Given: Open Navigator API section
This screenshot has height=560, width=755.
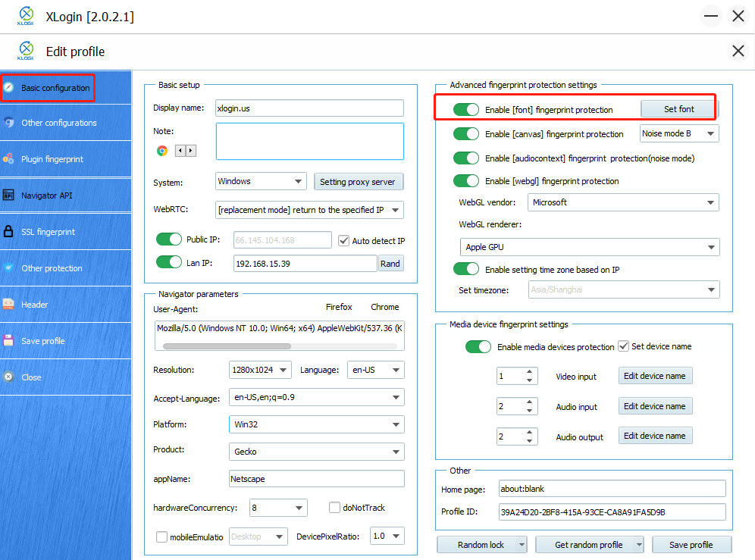Looking at the screenshot, I should 65,196.
